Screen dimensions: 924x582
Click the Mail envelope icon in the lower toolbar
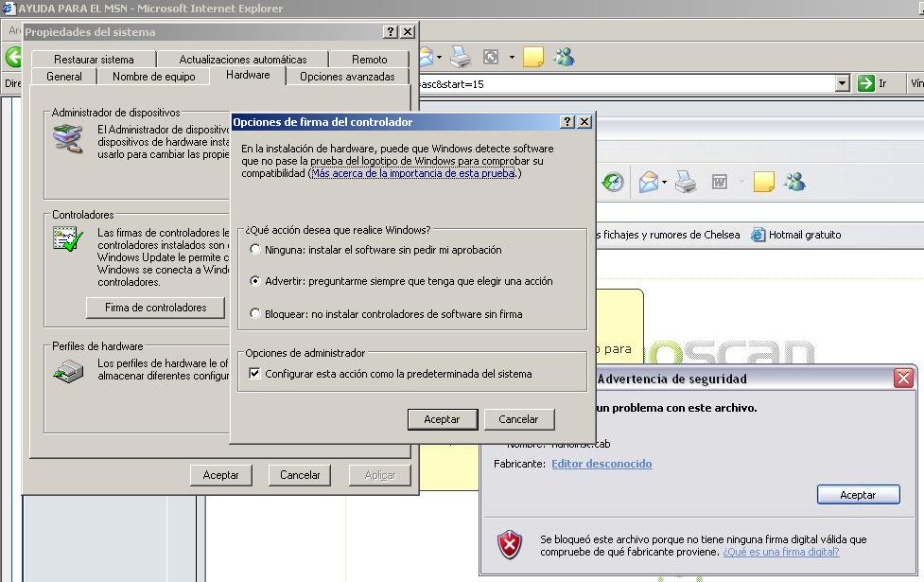[x=648, y=182]
